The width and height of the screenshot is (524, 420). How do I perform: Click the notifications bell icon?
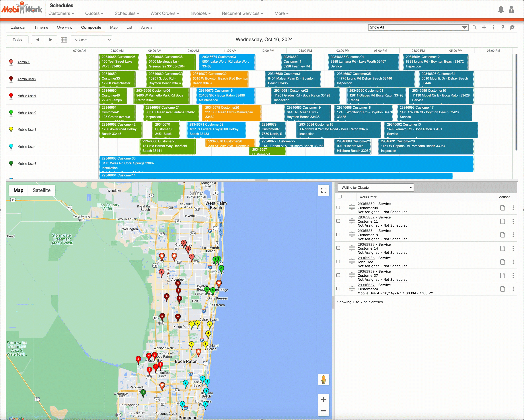coord(501,10)
